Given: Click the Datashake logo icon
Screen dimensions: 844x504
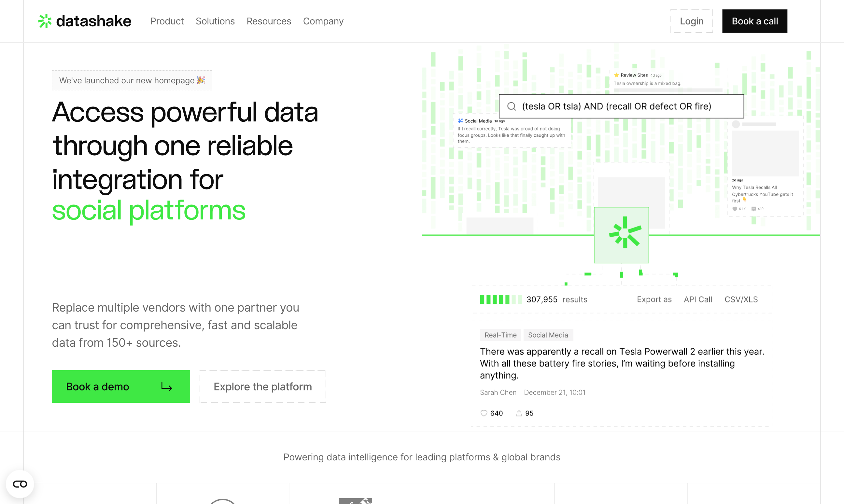Looking at the screenshot, I should tap(45, 21).
